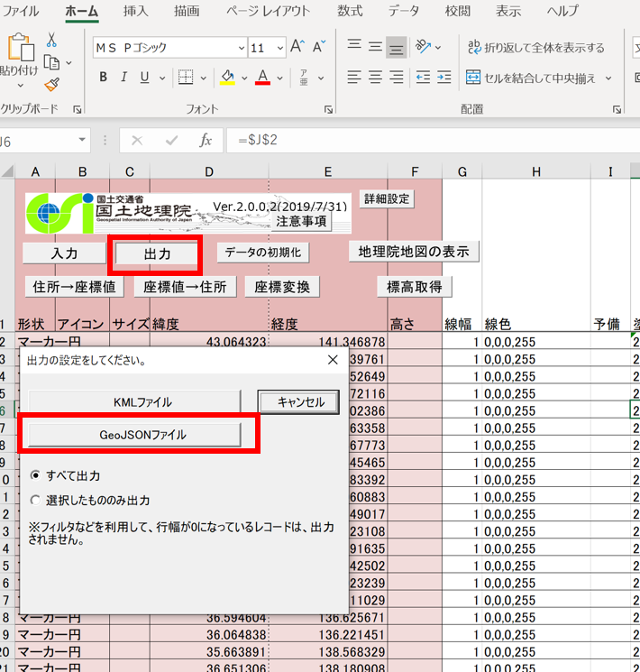640x672 pixels.
Task: Click the 出力 button
Action: tap(157, 253)
